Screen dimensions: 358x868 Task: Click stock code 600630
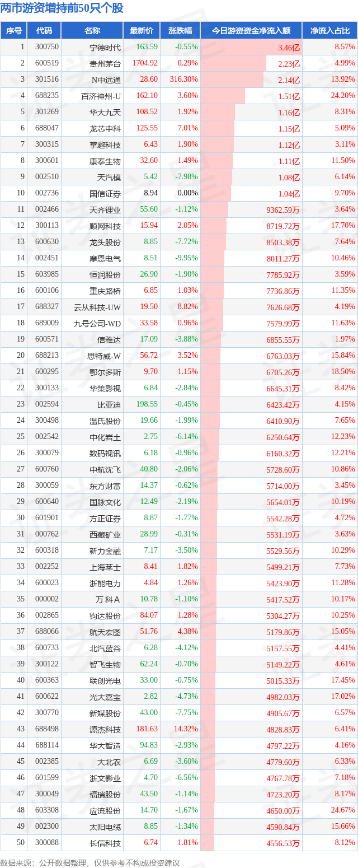coord(47,242)
